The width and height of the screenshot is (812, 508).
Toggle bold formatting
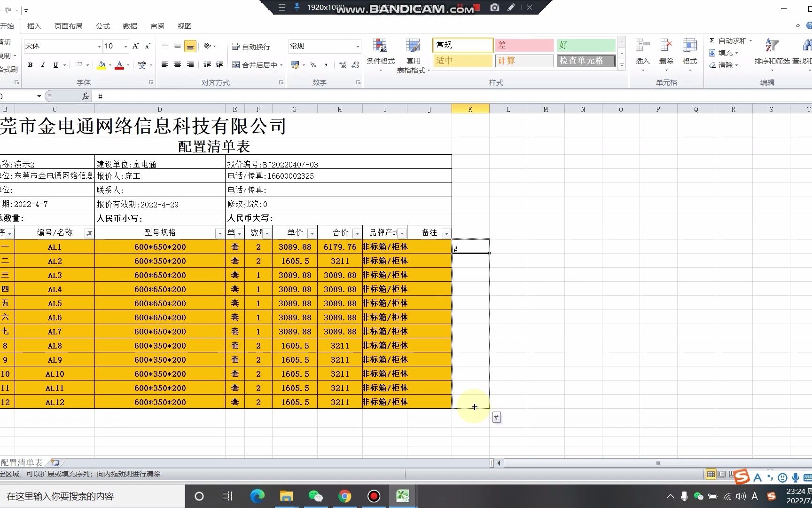coord(30,65)
